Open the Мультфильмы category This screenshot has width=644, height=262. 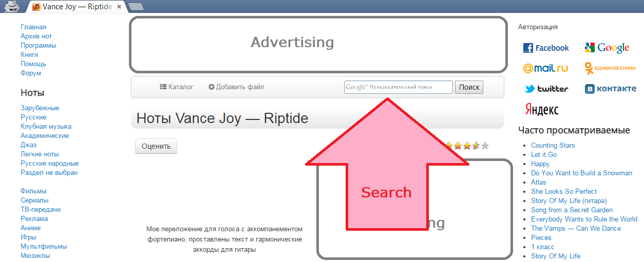44,247
